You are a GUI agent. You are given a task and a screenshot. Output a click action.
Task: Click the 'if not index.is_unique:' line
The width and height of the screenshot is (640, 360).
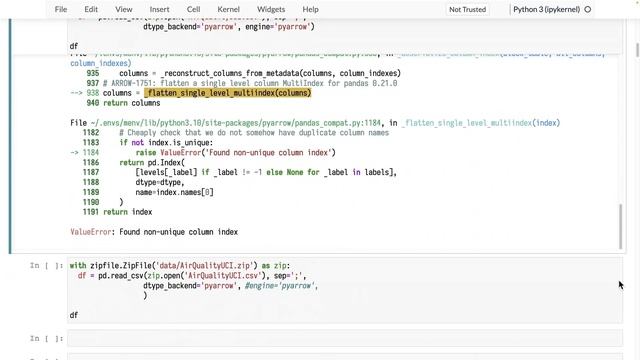click(166, 142)
